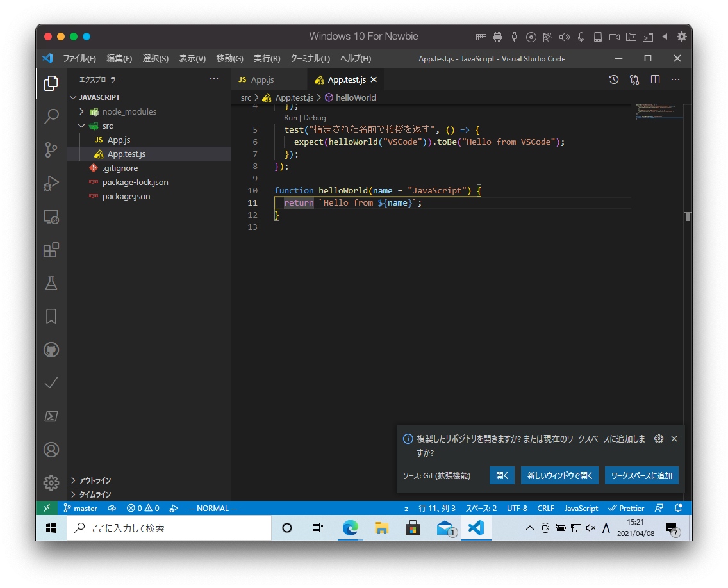Open the GitHub view in activity bar
Screen dimensions: 728x588
[51, 350]
